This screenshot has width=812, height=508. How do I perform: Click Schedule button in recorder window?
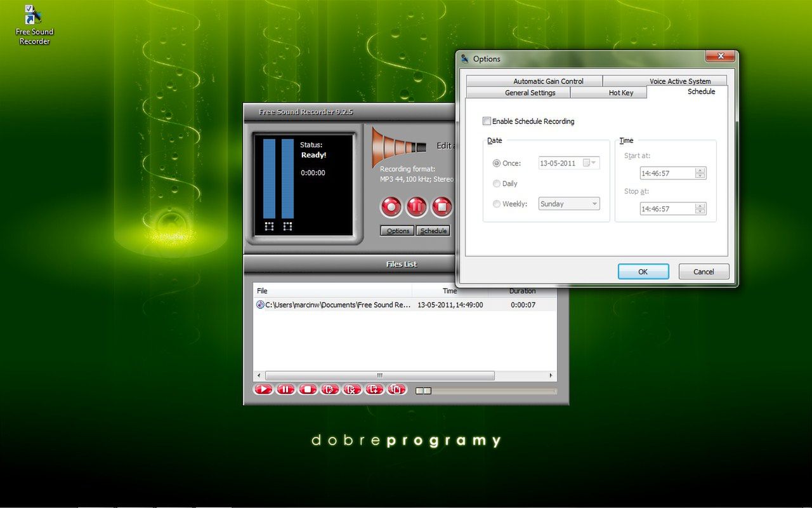click(433, 231)
